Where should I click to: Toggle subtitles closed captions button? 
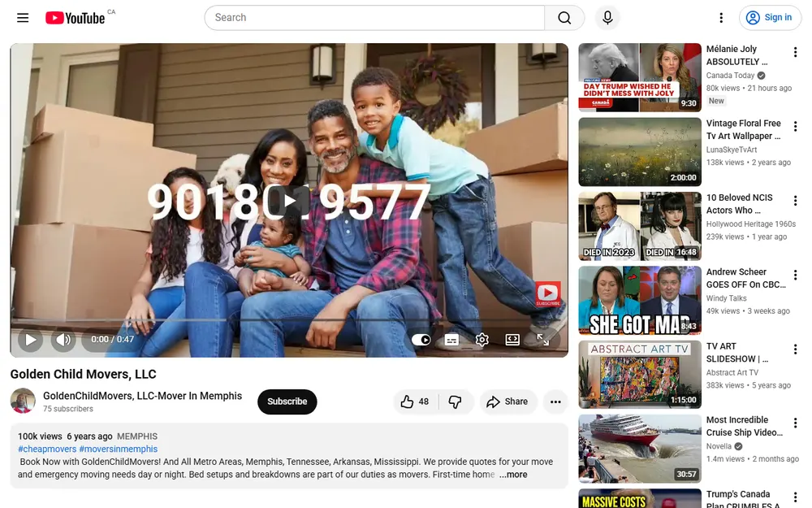point(451,340)
